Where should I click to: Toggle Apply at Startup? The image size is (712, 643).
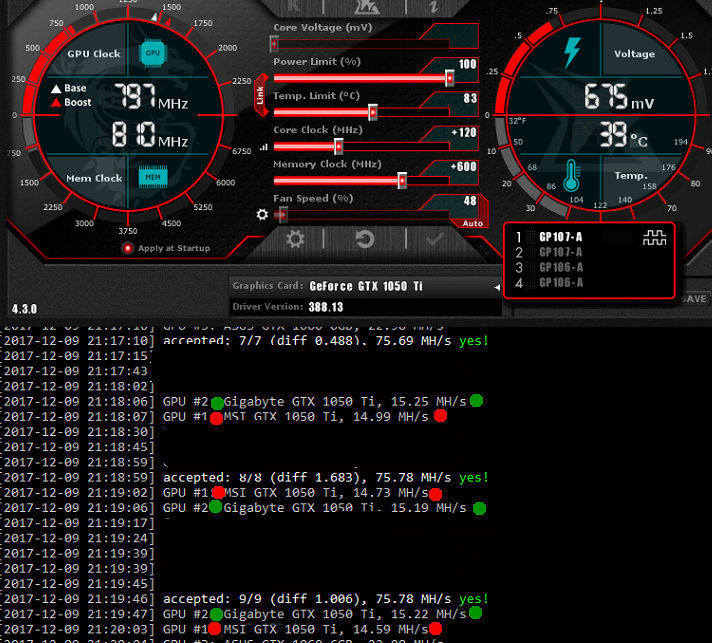coord(128,248)
